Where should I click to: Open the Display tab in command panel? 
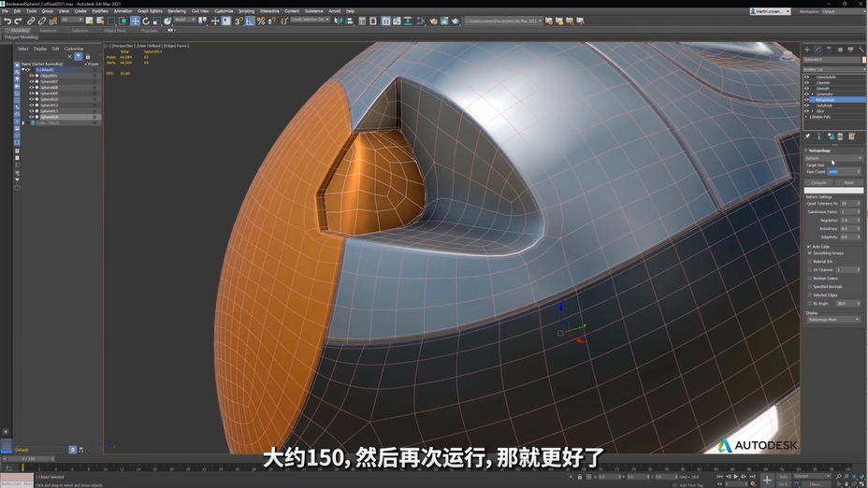tap(850, 50)
